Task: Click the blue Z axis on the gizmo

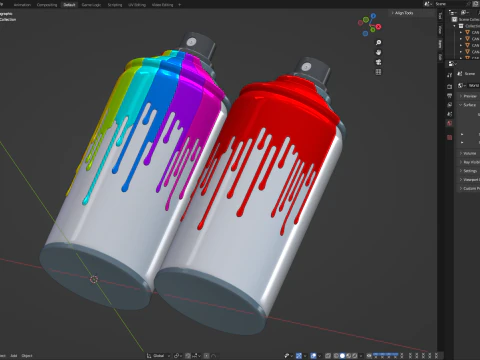Action: pyautogui.click(x=373, y=16)
